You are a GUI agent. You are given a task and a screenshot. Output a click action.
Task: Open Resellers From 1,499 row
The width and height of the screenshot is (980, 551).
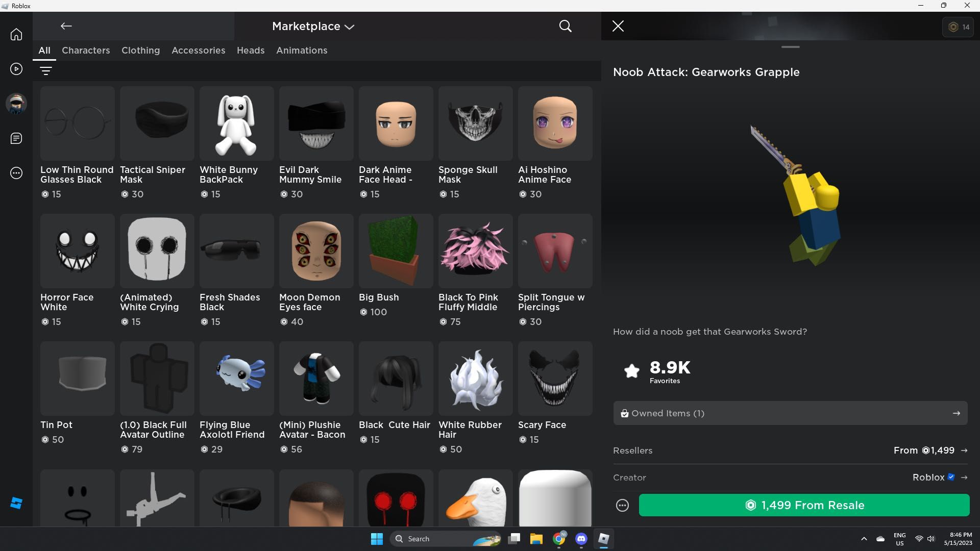pyautogui.click(x=790, y=450)
